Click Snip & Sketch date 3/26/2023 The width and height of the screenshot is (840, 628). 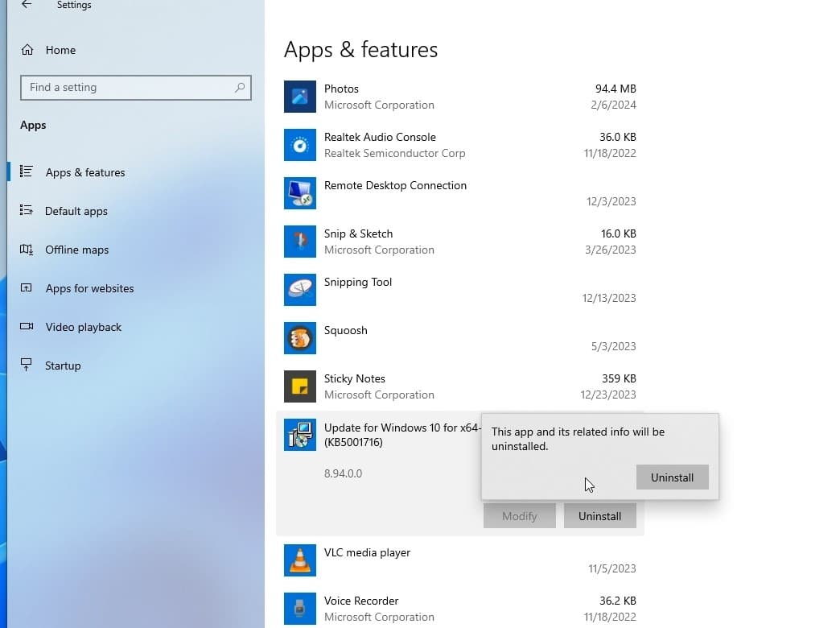(x=610, y=250)
